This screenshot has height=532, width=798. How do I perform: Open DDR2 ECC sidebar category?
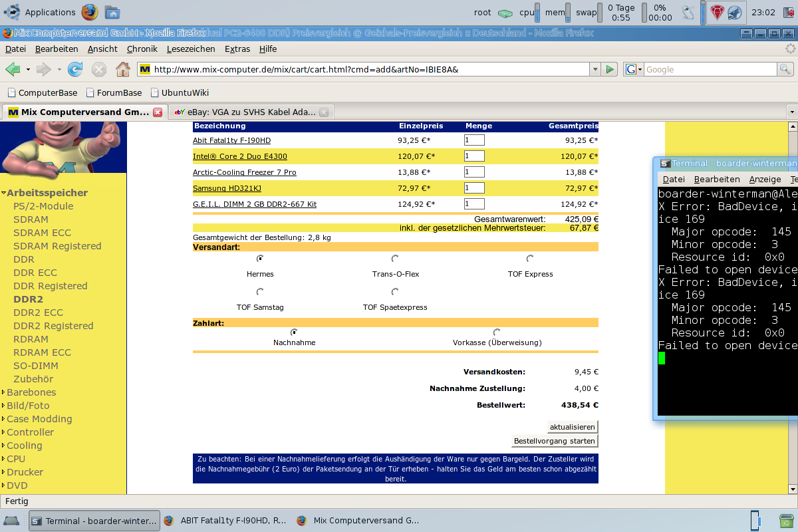click(38, 313)
